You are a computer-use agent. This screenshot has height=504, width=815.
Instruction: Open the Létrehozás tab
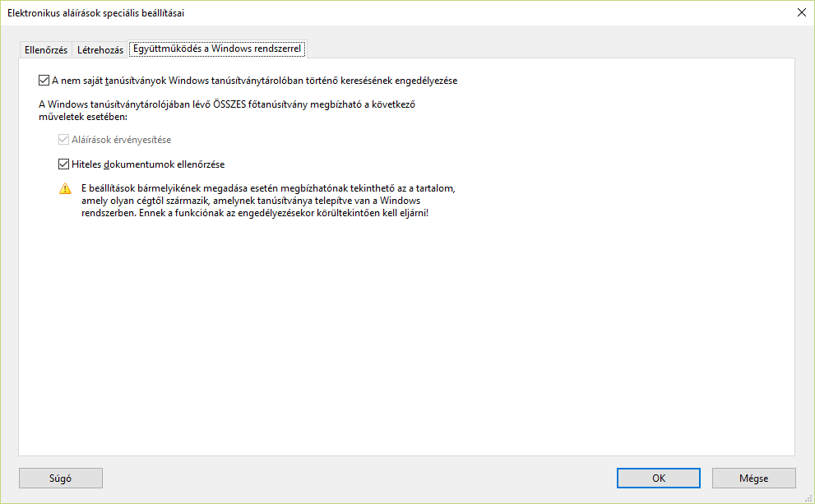pyautogui.click(x=100, y=49)
